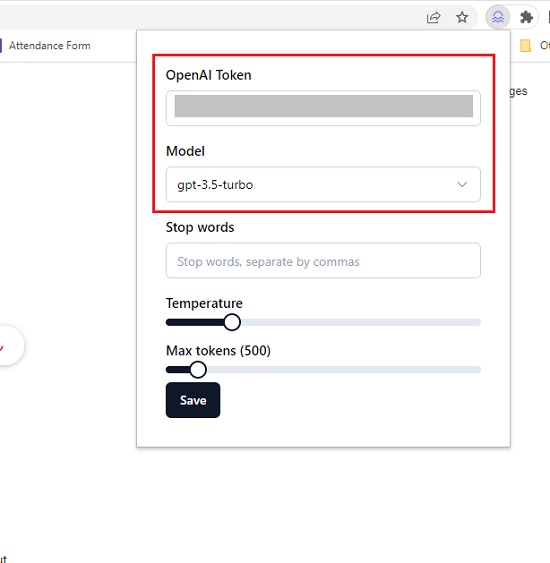Click the share page icon in address bar
550x563 pixels.
click(433, 17)
